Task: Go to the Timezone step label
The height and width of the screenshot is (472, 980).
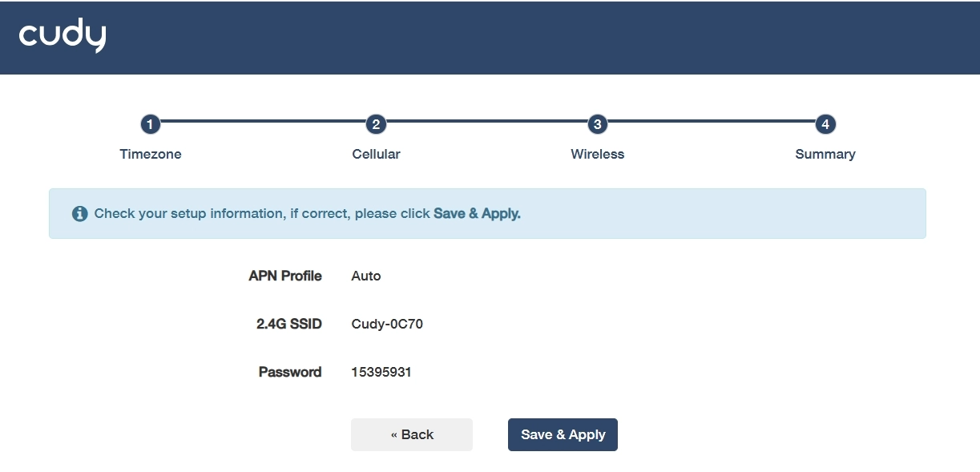Action: coord(151,154)
